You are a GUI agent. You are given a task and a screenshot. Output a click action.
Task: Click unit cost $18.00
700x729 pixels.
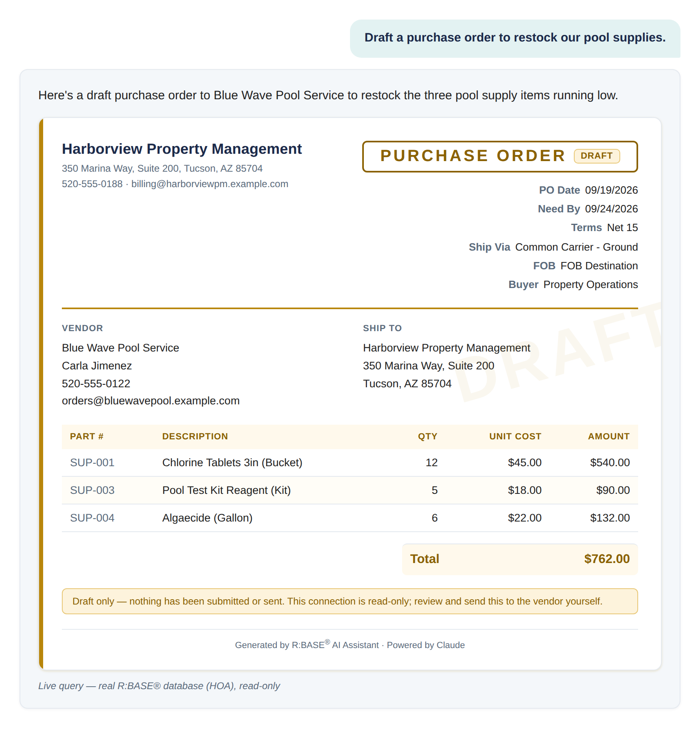coord(525,490)
